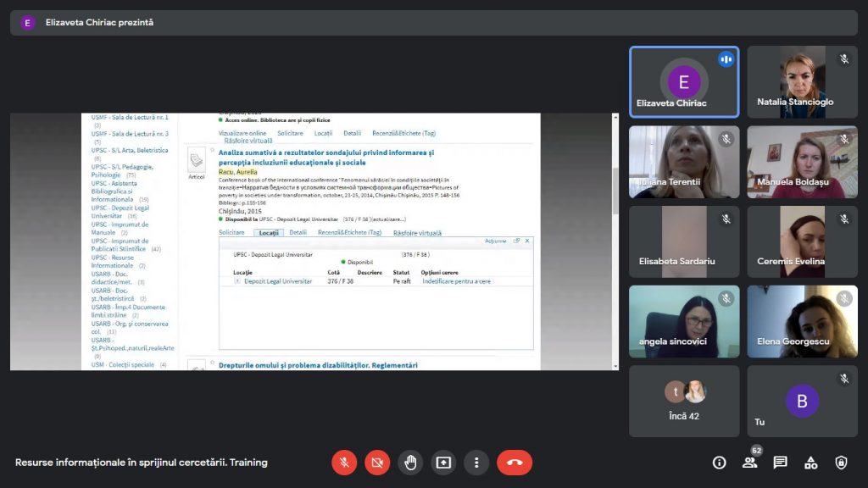The height and width of the screenshot is (488, 868).
Task: Leave the call with the red hang-up button
Action: [515, 463]
